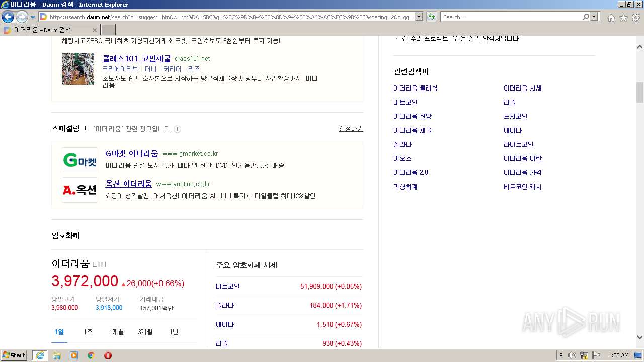Viewport: 644px width, 362px height.
Task: Open the 커리어 sublink
Action: click(x=172, y=69)
